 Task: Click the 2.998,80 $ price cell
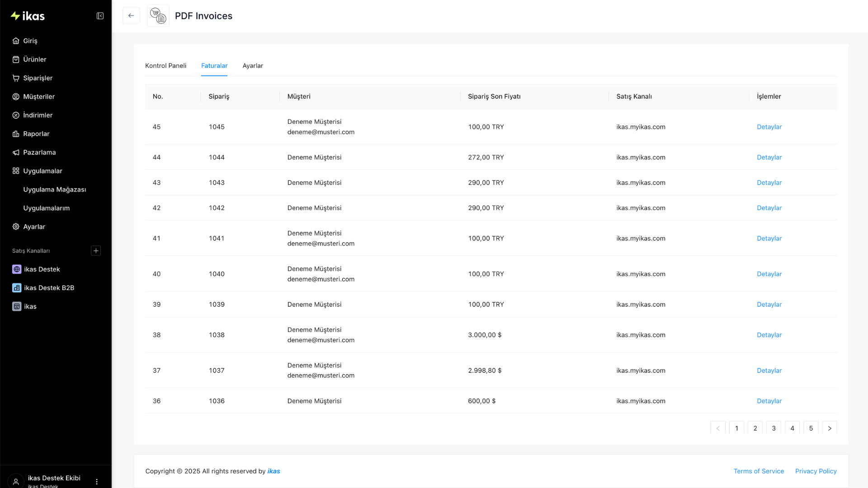point(485,371)
